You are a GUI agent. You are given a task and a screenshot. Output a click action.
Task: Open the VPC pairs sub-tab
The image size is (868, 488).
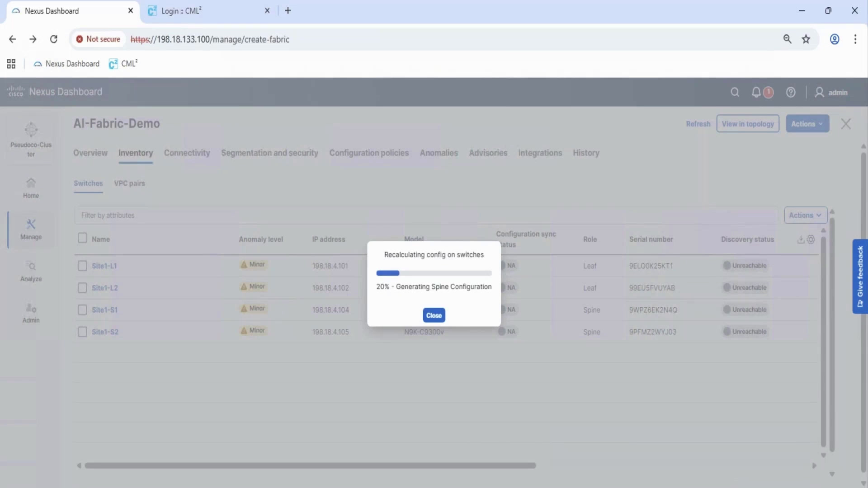(x=129, y=183)
